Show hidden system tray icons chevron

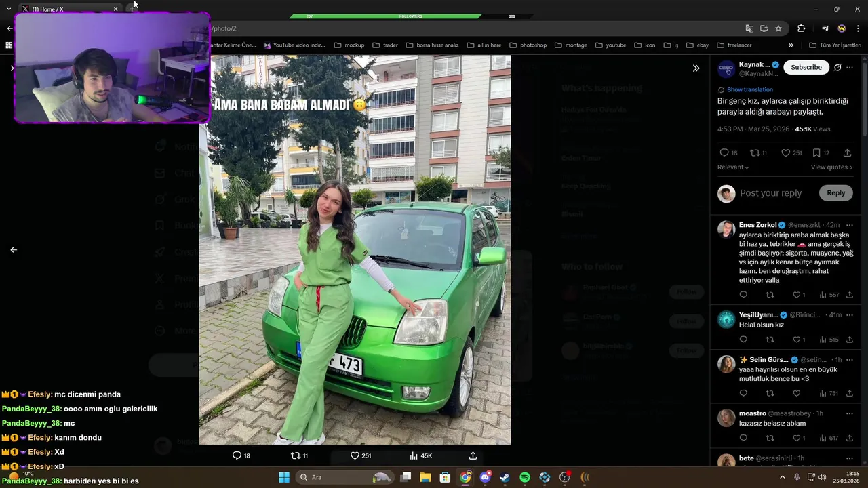coord(782,477)
